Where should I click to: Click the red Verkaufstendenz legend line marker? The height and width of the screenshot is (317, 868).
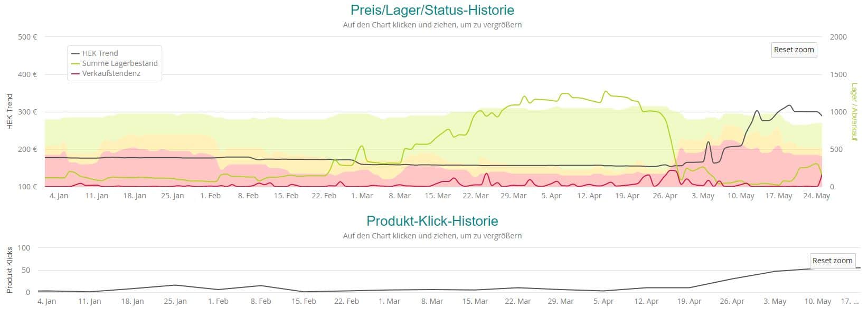(x=75, y=73)
